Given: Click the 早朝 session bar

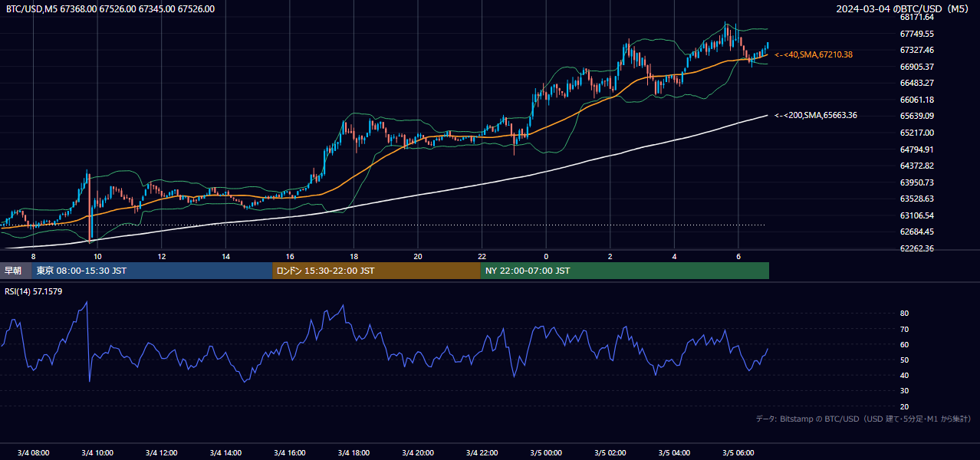Looking at the screenshot, I should click(15, 271).
